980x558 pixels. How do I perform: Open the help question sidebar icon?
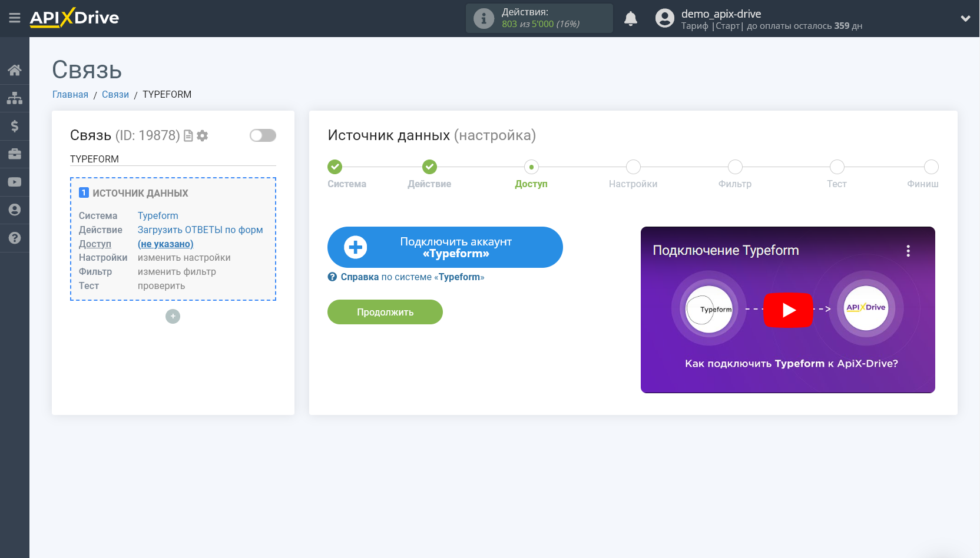(x=15, y=238)
